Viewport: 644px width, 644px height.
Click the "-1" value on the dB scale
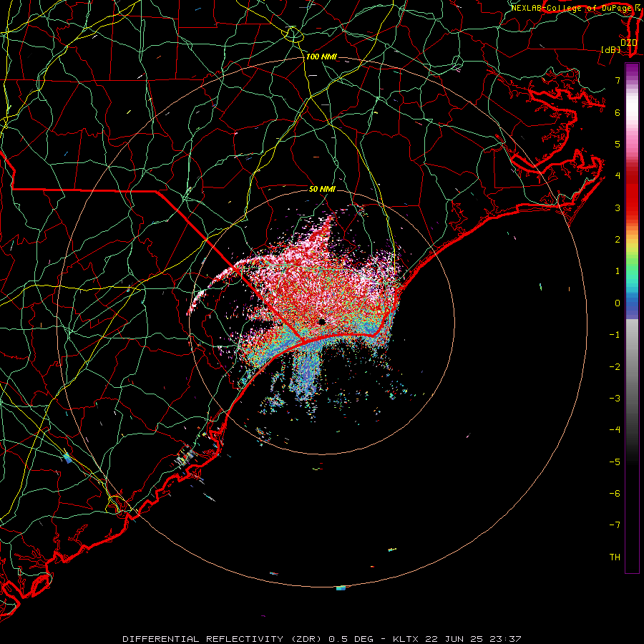click(x=615, y=335)
